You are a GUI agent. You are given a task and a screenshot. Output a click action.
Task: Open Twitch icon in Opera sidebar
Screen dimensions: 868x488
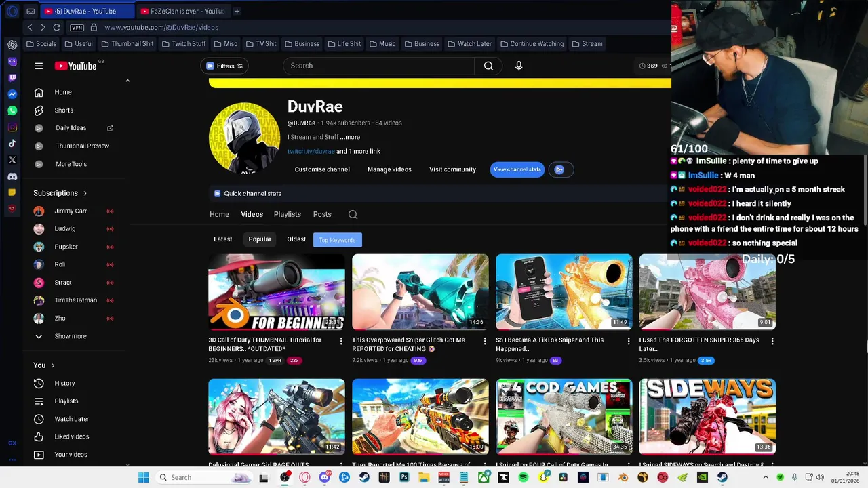12,78
